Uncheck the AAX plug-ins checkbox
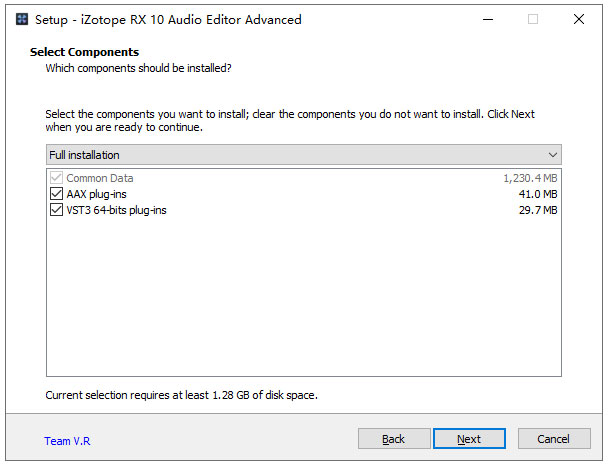The width and height of the screenshot is (608, 465). (x=56, y=194)
